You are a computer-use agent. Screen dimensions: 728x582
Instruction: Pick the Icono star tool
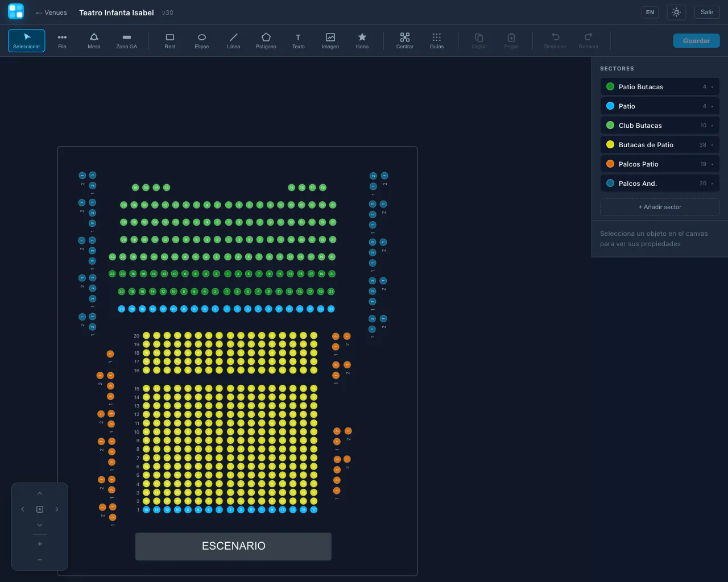pyautogui.click(x=362, y=41)
